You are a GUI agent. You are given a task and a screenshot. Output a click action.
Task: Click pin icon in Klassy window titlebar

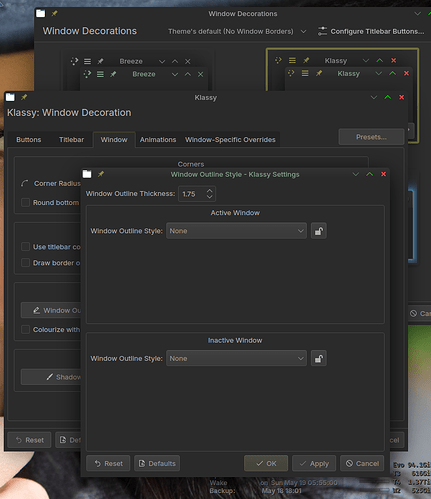coord(24,97)
